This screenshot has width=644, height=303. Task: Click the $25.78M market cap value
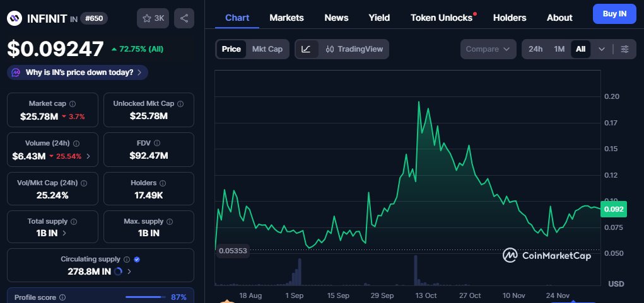pos(40,117)
